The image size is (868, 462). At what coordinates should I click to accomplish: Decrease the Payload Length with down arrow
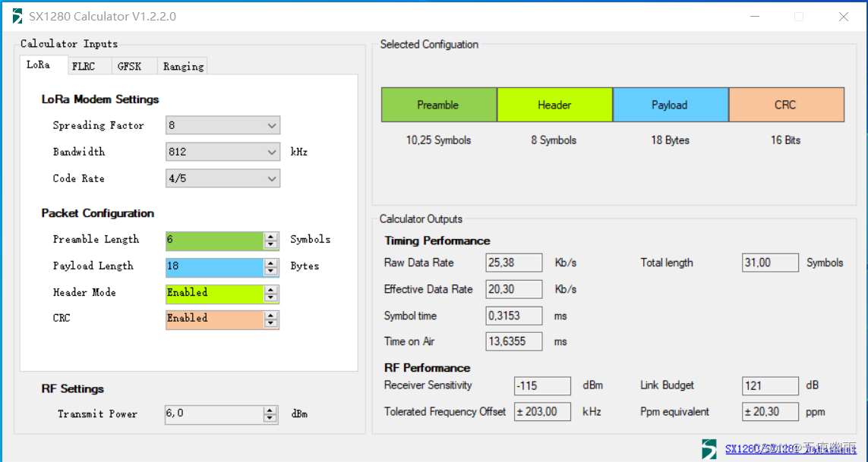pos(270,271)
